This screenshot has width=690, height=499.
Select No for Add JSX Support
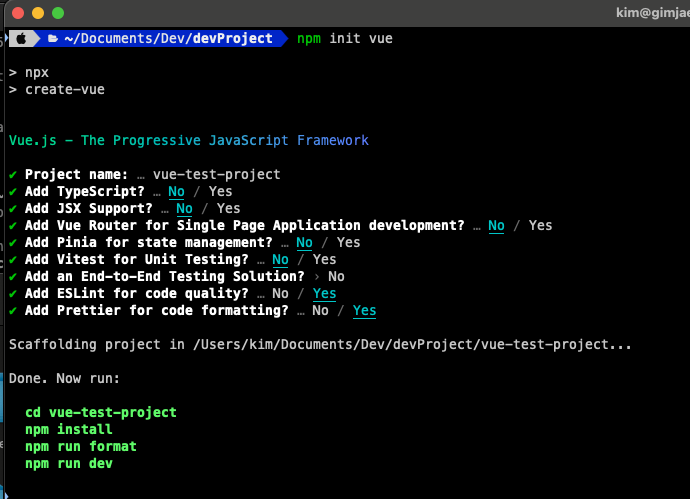(x=184, y=209)
